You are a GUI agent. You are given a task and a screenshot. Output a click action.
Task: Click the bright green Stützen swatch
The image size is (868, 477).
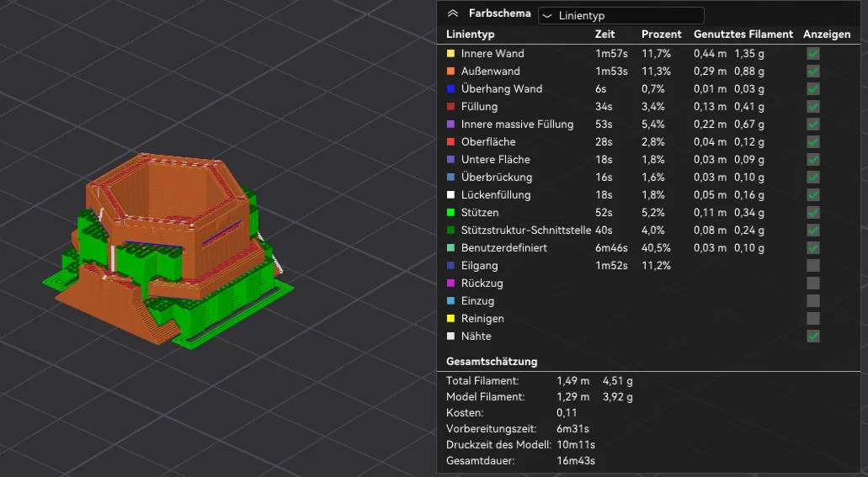pos(450,213)
